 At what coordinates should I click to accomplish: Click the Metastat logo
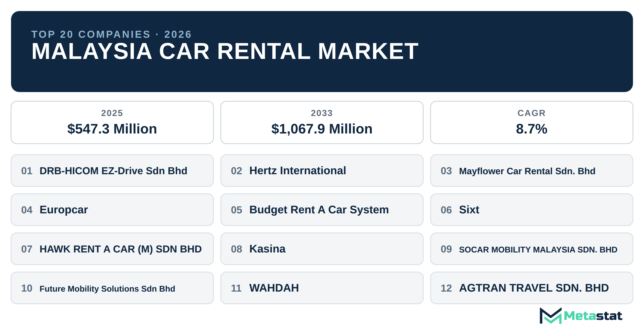[x=581, y=316]
